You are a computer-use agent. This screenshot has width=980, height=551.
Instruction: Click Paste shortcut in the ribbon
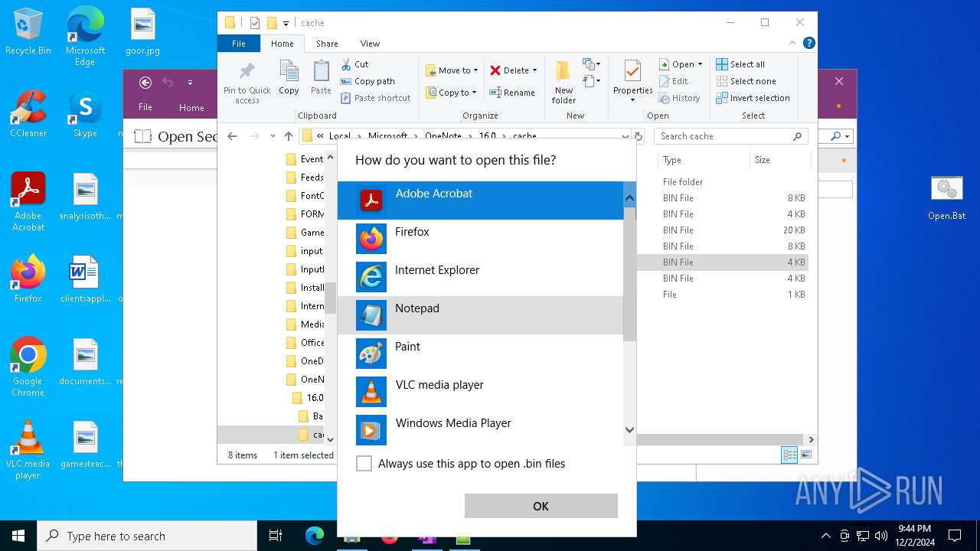pos(375,98)
